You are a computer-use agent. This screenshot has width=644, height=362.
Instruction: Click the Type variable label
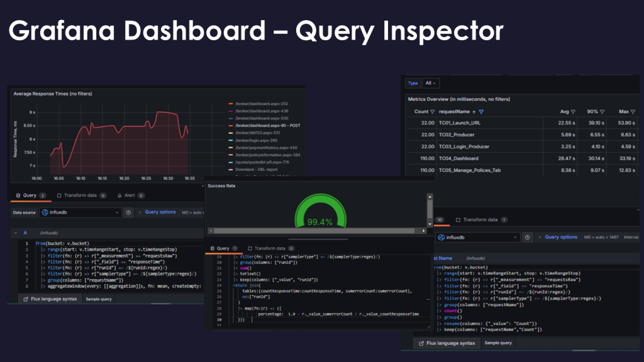[x=413, y=83]
